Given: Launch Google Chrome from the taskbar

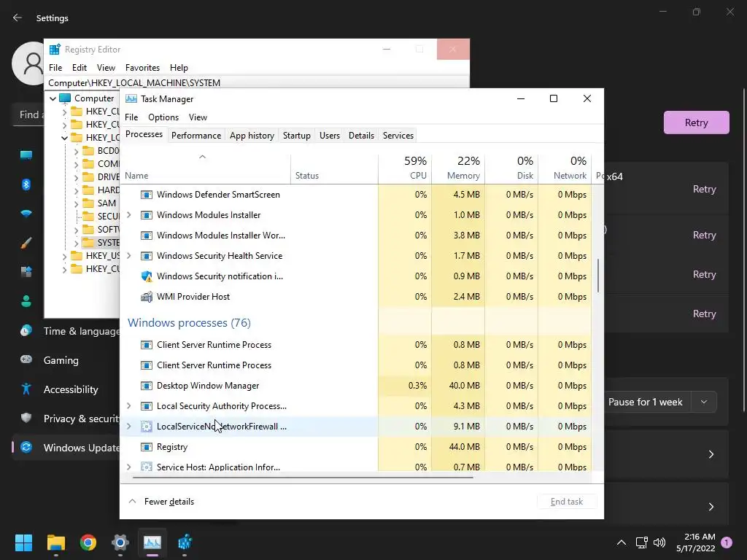Looking at the screenshot, I should click(x=88, y=542).
